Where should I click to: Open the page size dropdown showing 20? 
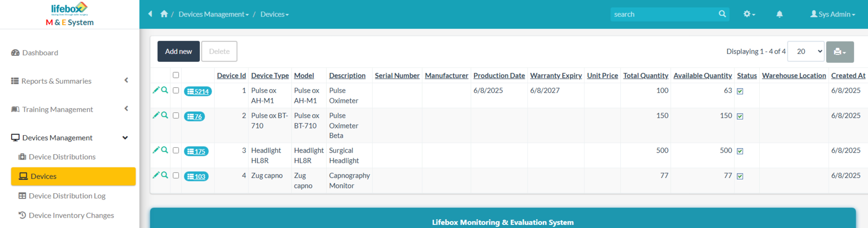point(806,52)
